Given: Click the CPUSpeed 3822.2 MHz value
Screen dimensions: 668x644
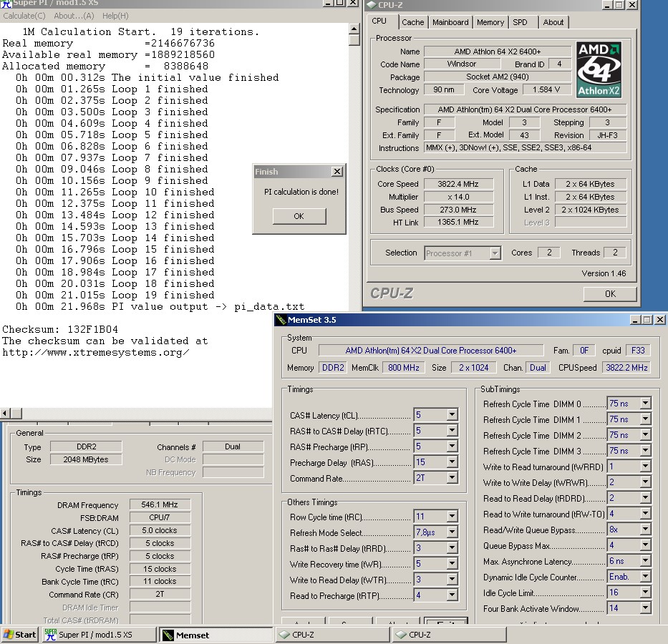Looking at the screenshot, I should point(626,367).
